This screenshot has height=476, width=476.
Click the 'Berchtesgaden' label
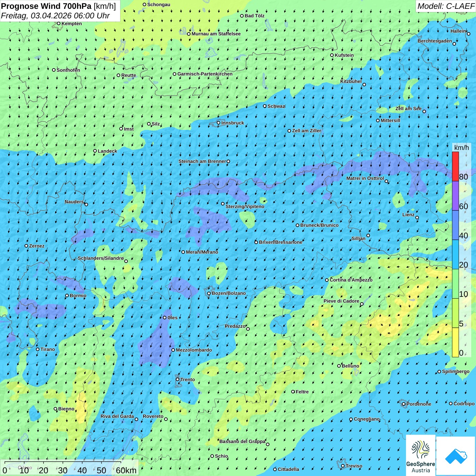pos(435,41)
